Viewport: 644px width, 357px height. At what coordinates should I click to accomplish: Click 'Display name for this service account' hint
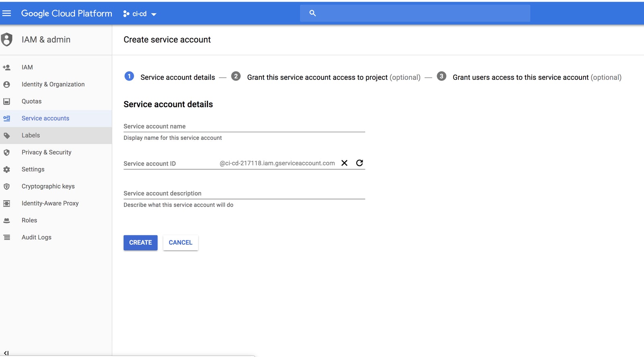[x=173, y=138]
